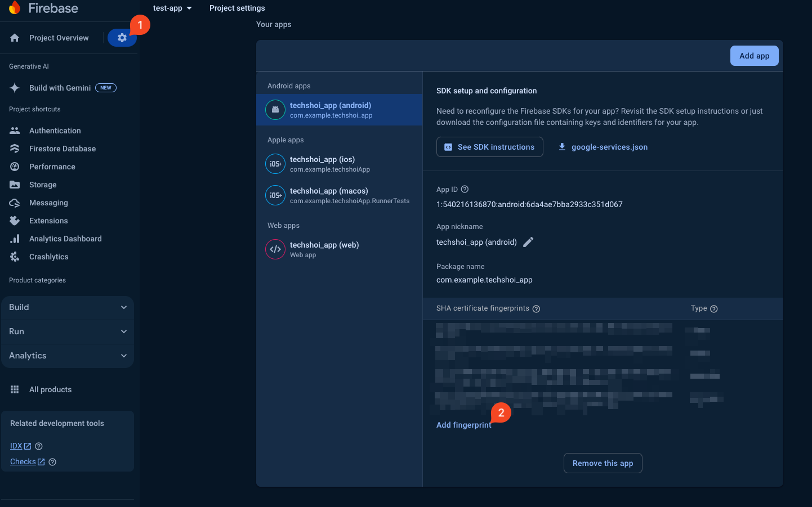Click the Extensions puzzle icon

pos(15,221)
